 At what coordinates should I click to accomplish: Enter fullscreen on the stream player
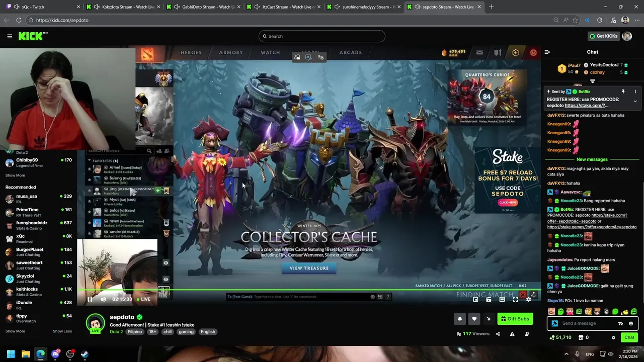pyautogui.click(x=515, y=299)
